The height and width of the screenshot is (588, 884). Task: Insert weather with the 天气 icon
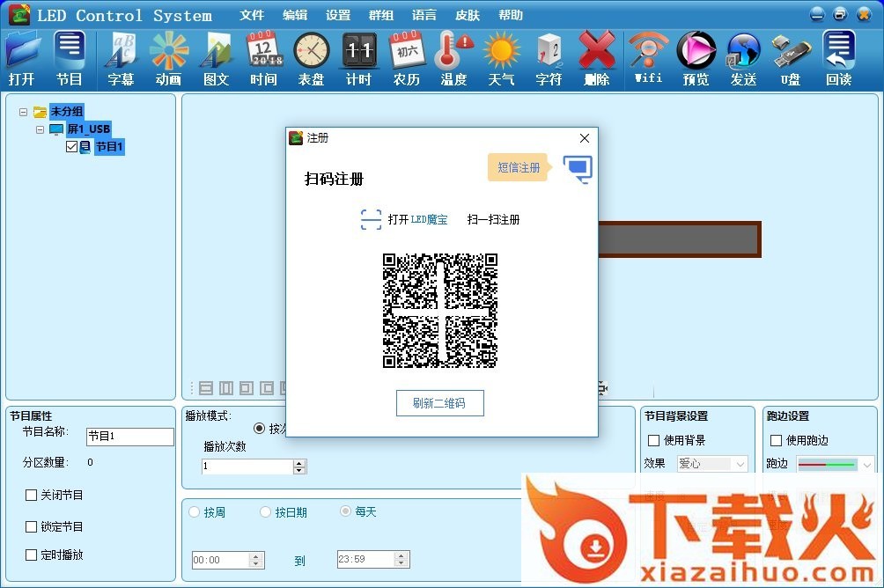[501, 59]
